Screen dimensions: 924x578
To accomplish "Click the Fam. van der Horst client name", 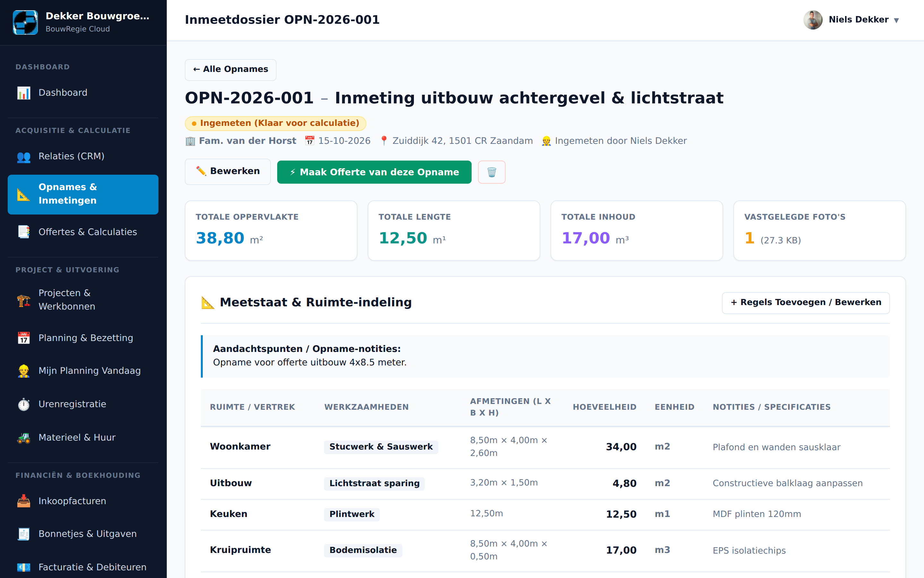I will pyautogui.click(x=247, y=141).
